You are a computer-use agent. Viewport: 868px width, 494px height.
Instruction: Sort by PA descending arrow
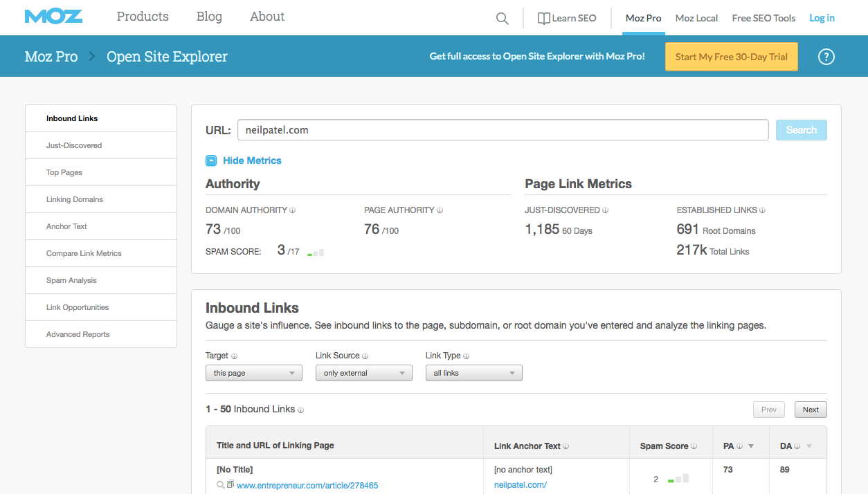pyautogui.click(x=751, y=447)
